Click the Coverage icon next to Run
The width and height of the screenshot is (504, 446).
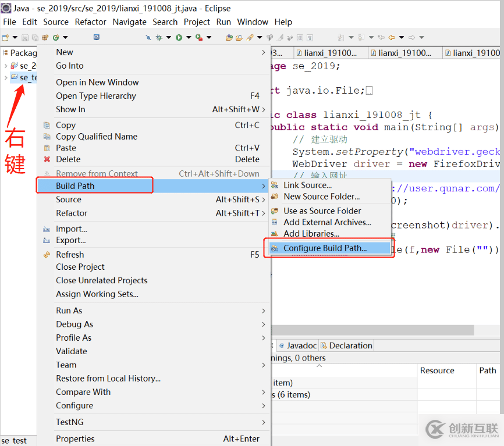point(198,37)
